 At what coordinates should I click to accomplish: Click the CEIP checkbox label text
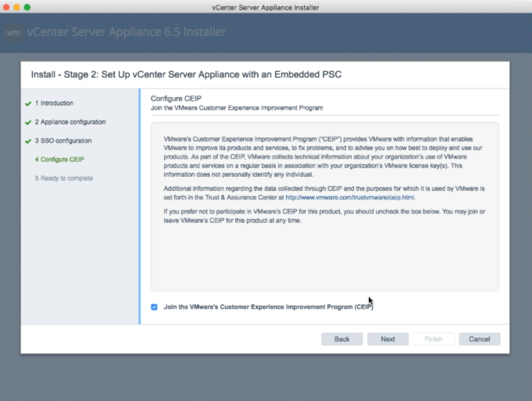pyautogui.click(x=268, y=307)
